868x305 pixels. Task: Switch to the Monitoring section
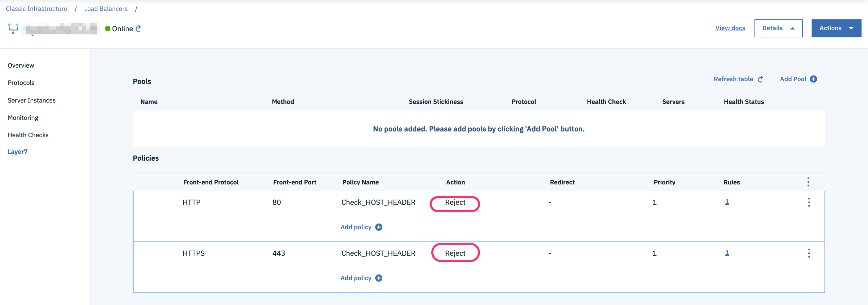tap(23, 118)
